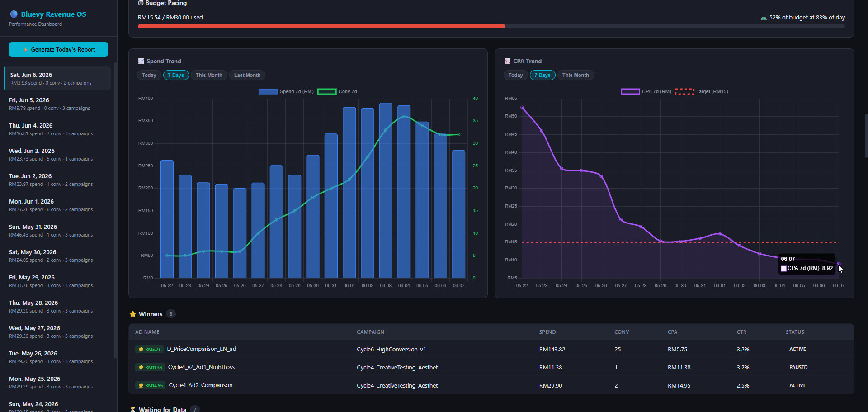The image size is (868, 412).
Task: Click campaign Cycle6_HighConversion_v1
Action: coord(391,350)
